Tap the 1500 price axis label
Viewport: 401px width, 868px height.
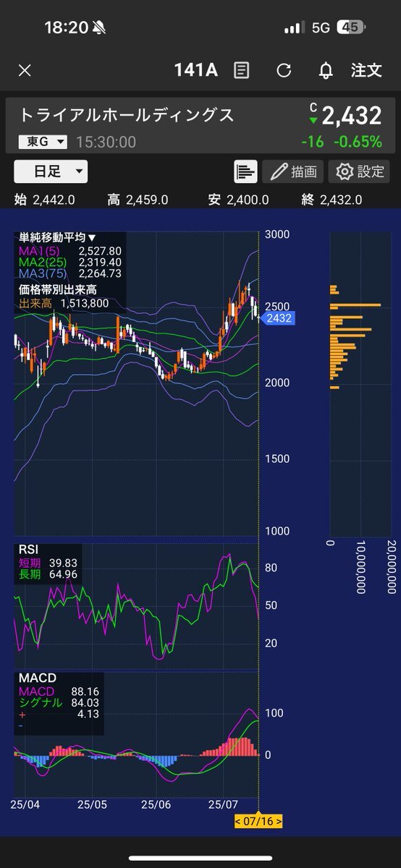pyautogui.click(x=277, y=459)
